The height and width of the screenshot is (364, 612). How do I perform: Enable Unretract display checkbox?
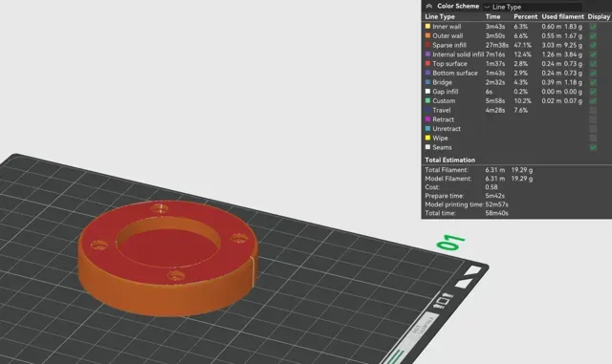(x=593, y=129)
